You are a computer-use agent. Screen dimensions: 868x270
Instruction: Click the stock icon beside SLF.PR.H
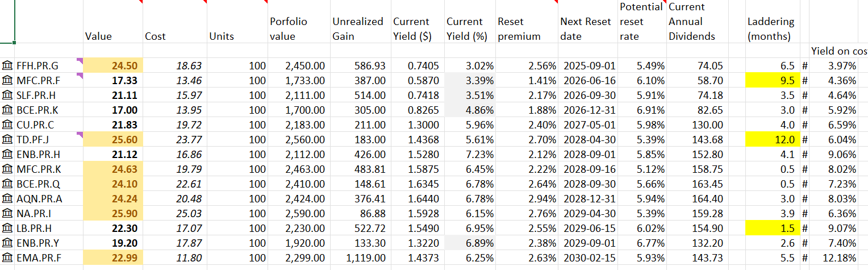click(7, 95)
